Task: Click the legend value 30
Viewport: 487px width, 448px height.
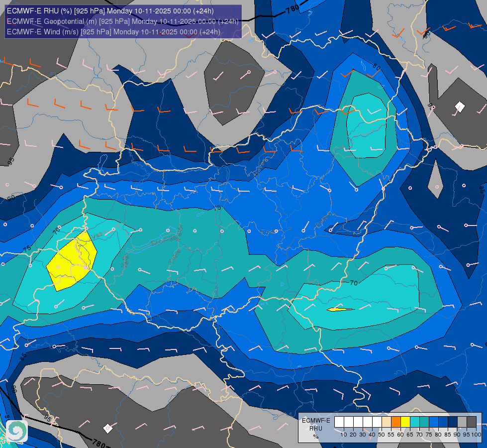Action: (363, 435)
